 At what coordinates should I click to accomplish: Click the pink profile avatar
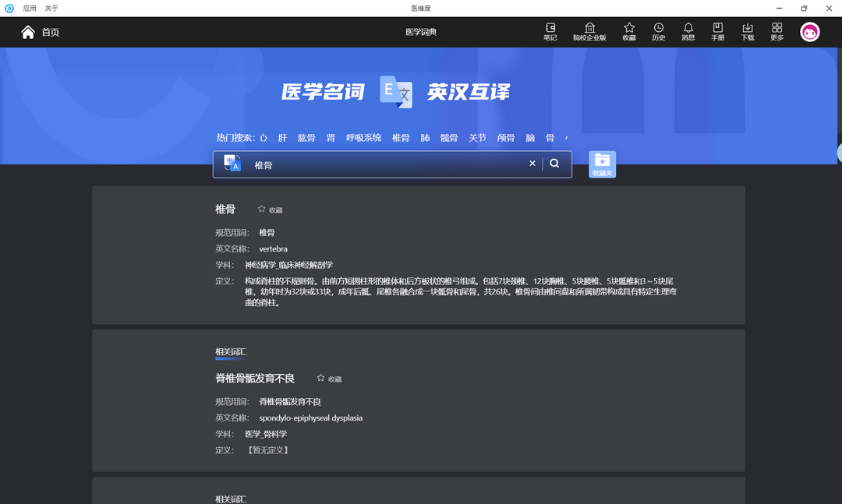coord(809,32)
